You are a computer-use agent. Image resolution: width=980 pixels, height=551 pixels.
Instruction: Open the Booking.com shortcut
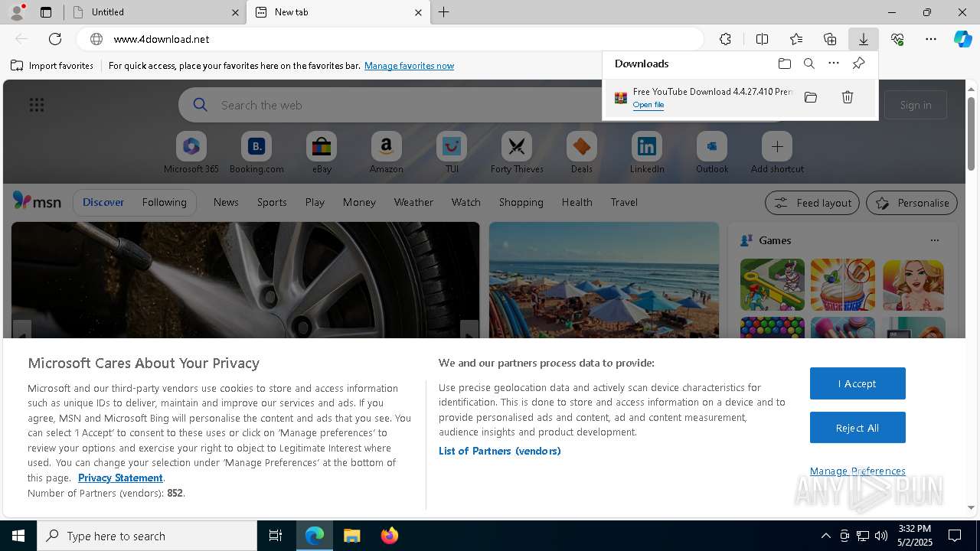tap(256, 152)
